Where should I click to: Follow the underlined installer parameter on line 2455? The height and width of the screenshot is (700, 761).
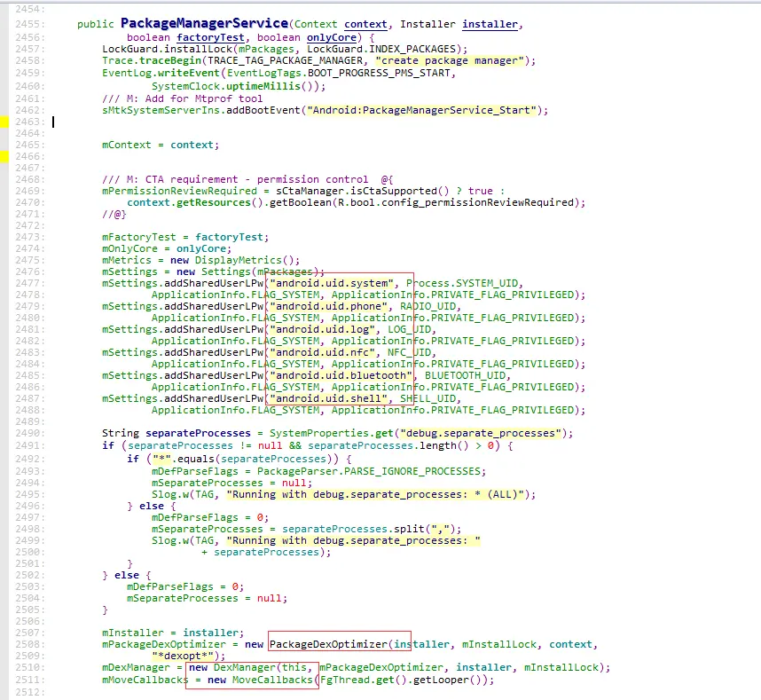(490, 24)
